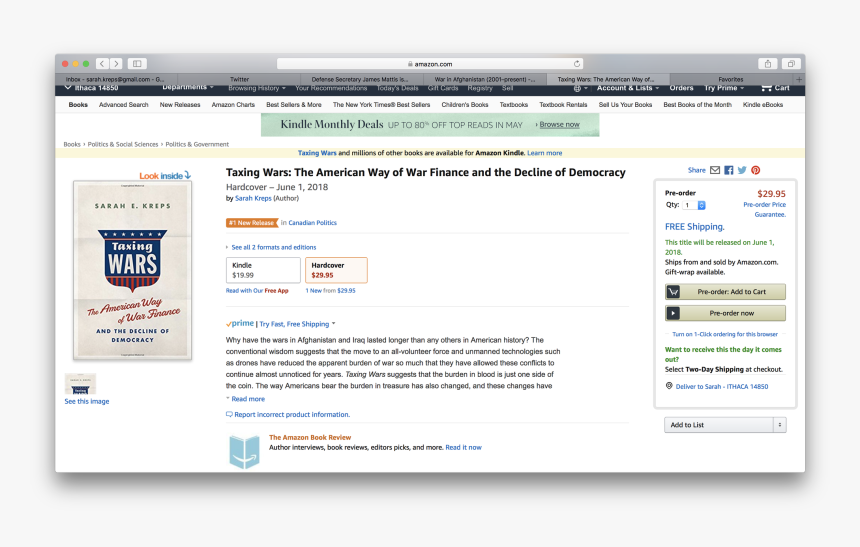860x547 pixels.
Task: Open the Qty quantity dropdown
Action: 694,205
